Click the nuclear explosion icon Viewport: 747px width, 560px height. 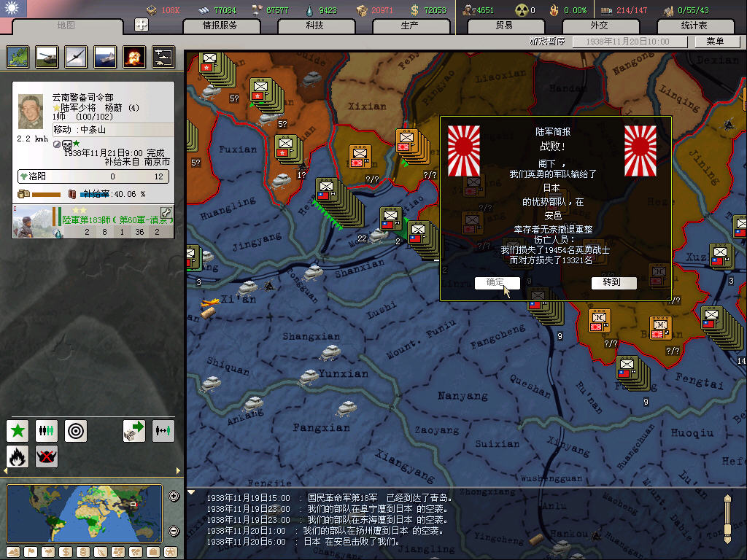click(x=134, y=57)
